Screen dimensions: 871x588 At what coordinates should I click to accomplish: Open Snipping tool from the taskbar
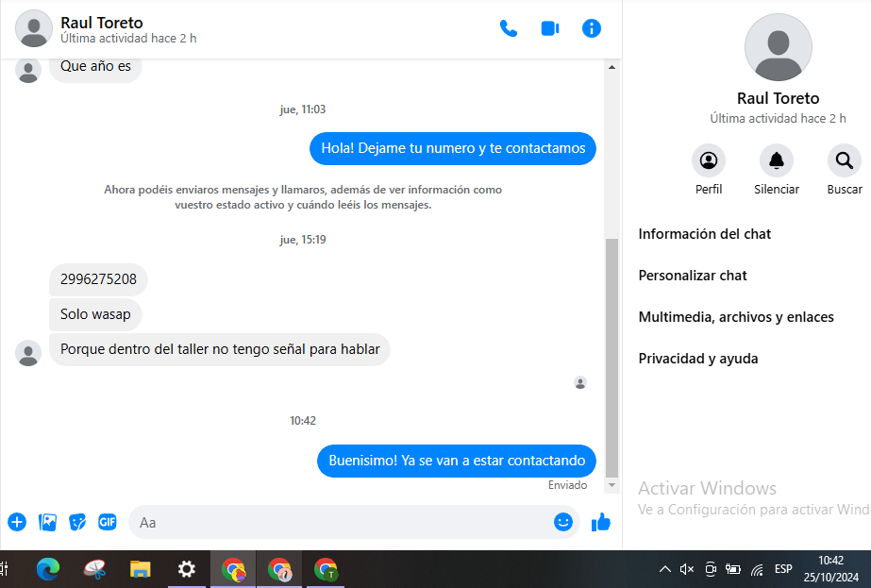95,570
